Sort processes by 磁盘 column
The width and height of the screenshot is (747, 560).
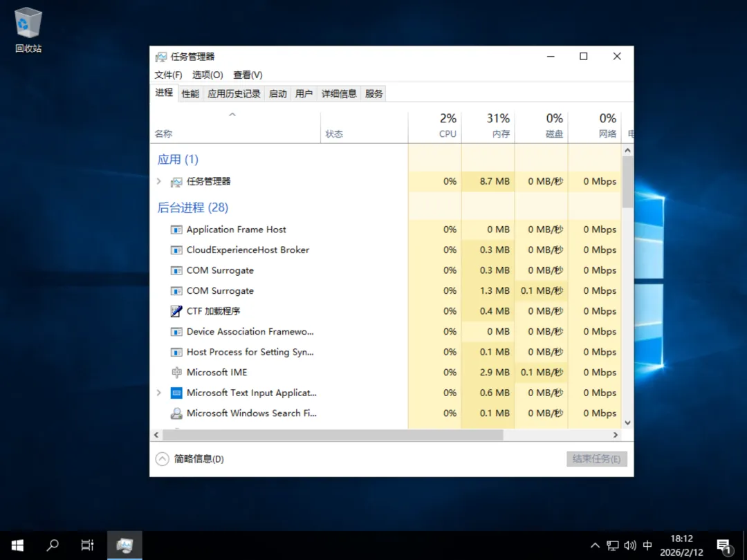[x=542, y=127]
